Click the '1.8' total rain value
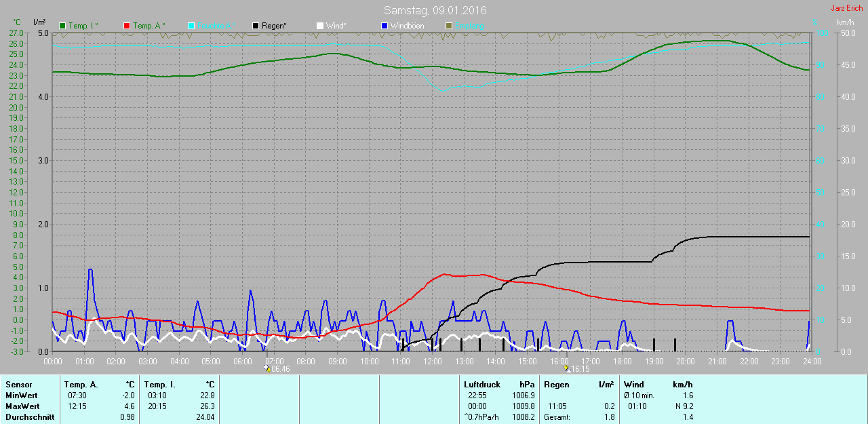 [610, 417]
